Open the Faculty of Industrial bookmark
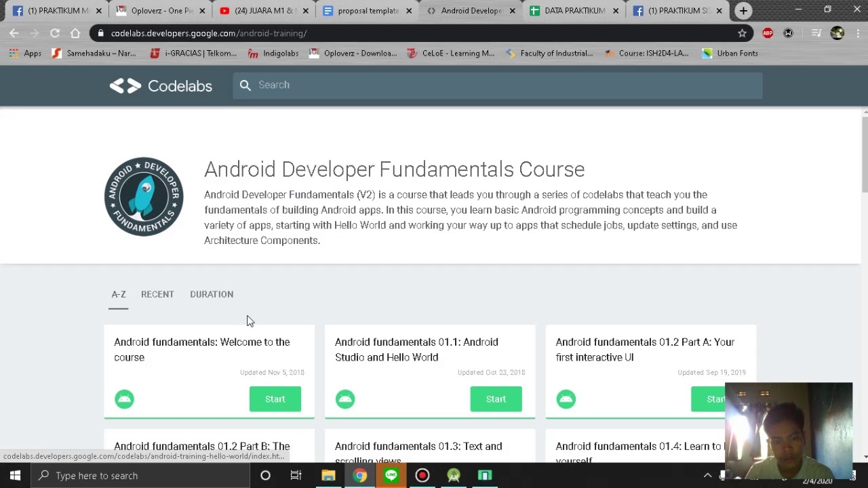868x488 pixels. click(549, 53)
